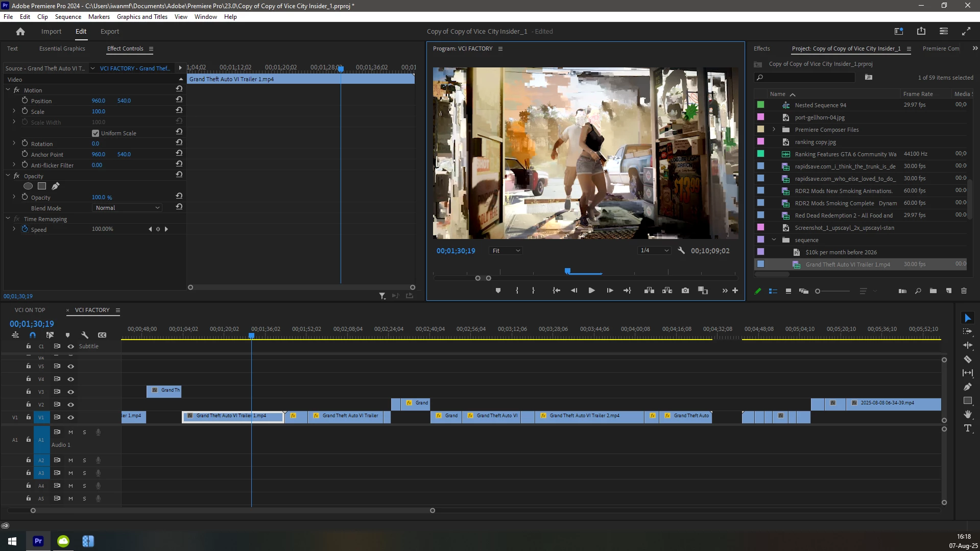Viewport: 980px width, 551px height.
Task: Mute audio track A2
Action: [71, 461]
